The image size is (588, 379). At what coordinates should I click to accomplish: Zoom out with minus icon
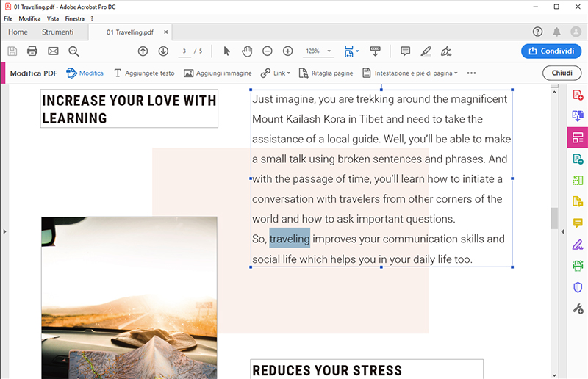(268, 51)
